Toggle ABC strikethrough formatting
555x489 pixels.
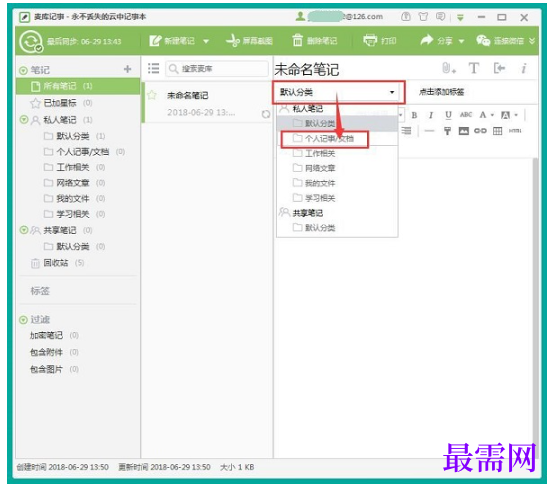[466, 115]
